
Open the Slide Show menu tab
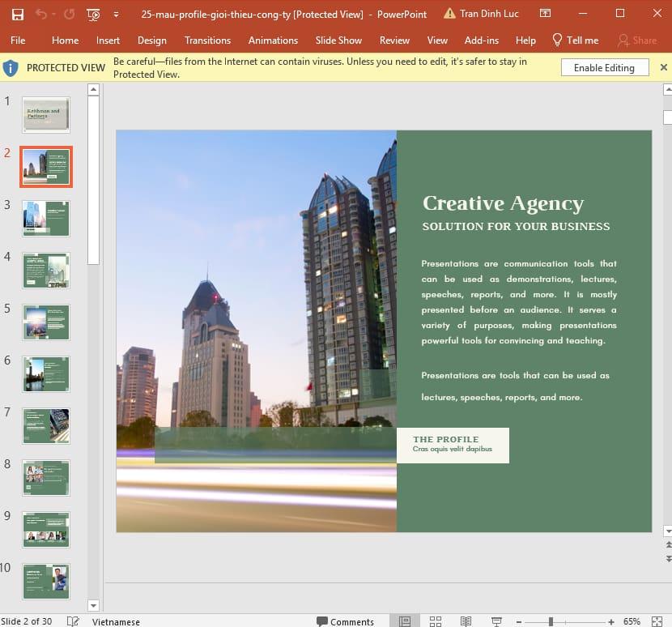[338, 40]
